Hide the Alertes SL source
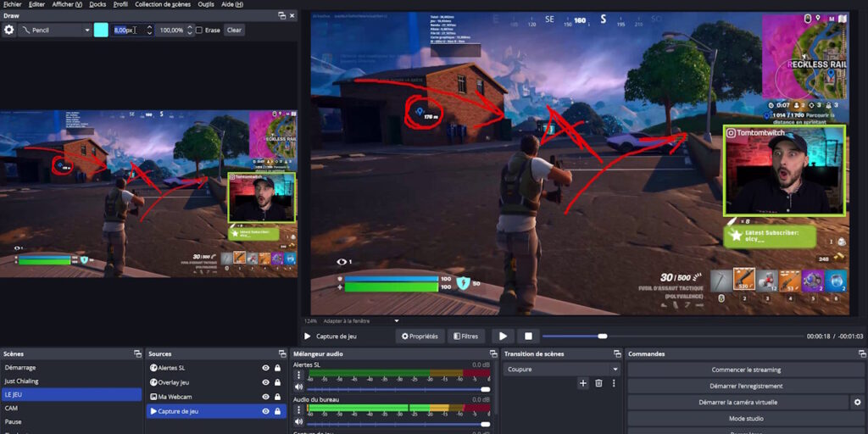 pos(265,368)
